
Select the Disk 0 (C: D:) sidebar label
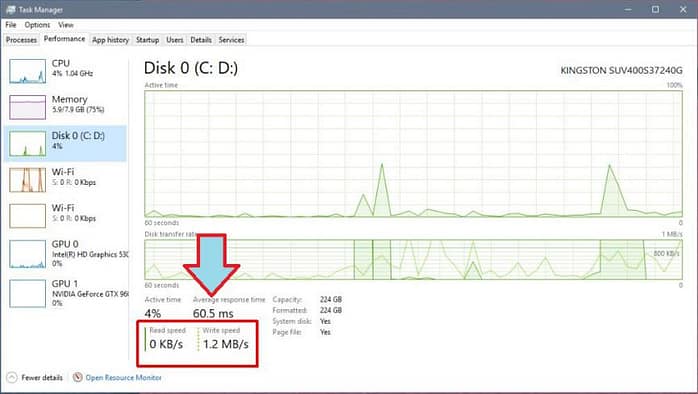(x=78, y=136)
